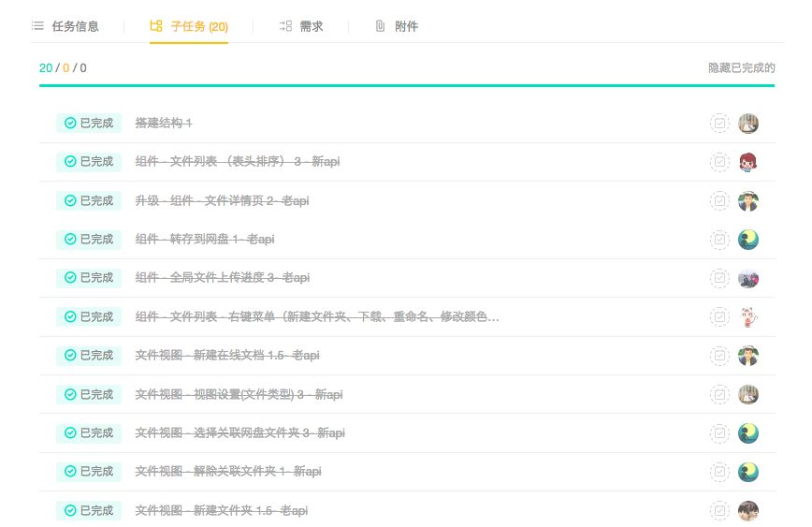Click assignee avatar for 右键菜单 task
The height and width of the screenshot is (527, 812).
click(x=747, y=316)
